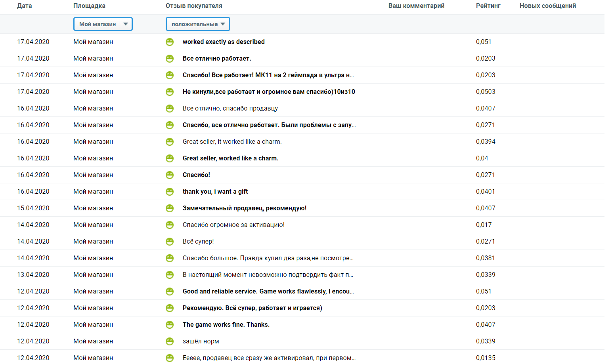Open review 'Рекомендую. Всё супер, работает и играется)'
The image size is (614, 364).
pyautogui.click(x=252, y=308)
